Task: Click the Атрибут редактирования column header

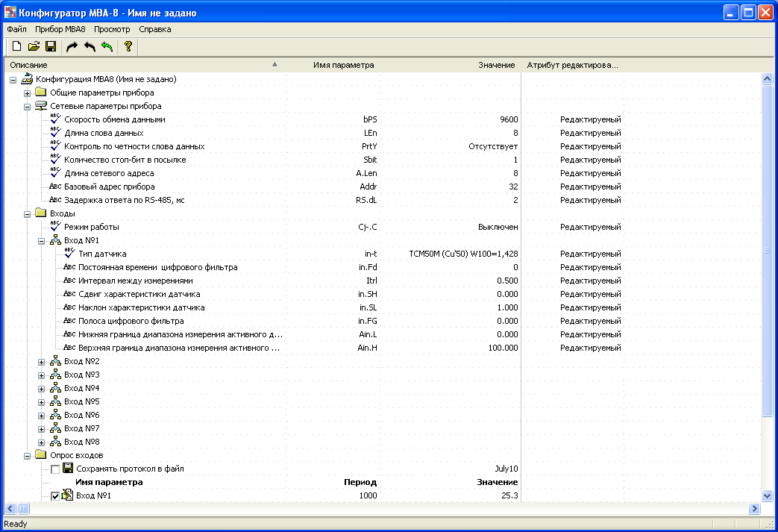Action: (573, 64)
